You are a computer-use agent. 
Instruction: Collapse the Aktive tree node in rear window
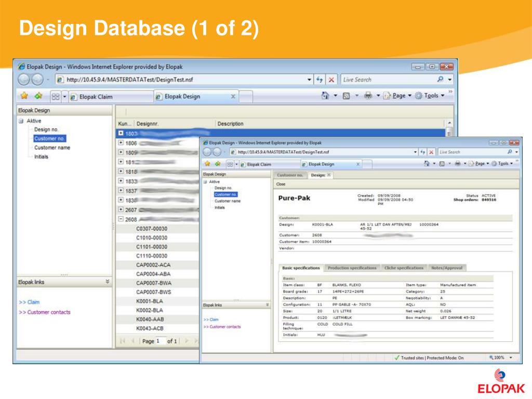(x=21, y=121)
